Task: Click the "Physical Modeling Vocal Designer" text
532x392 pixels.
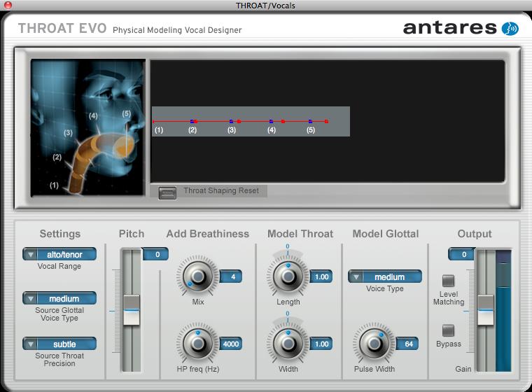Action: [177, 30]
